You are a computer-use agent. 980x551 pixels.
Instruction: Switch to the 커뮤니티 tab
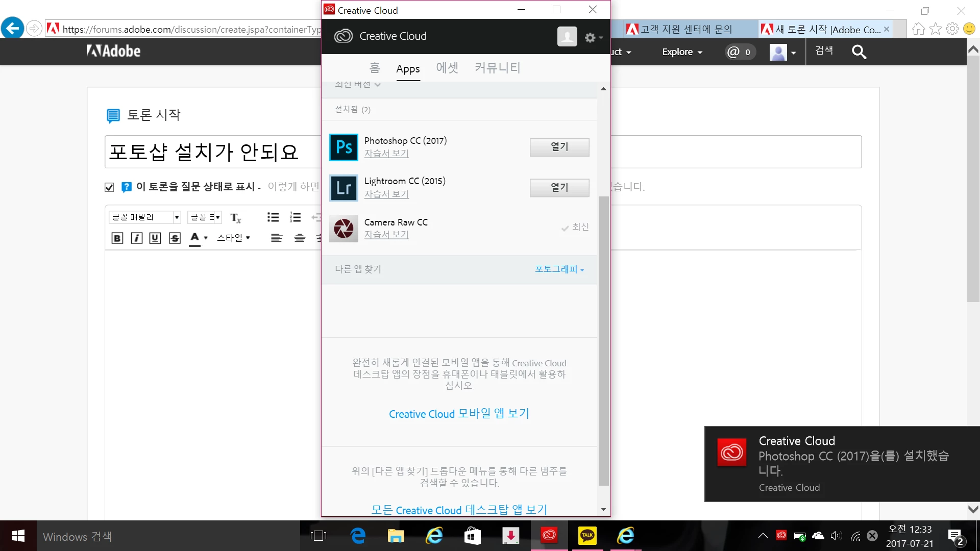pyautogui.click(x=497, y=68)
